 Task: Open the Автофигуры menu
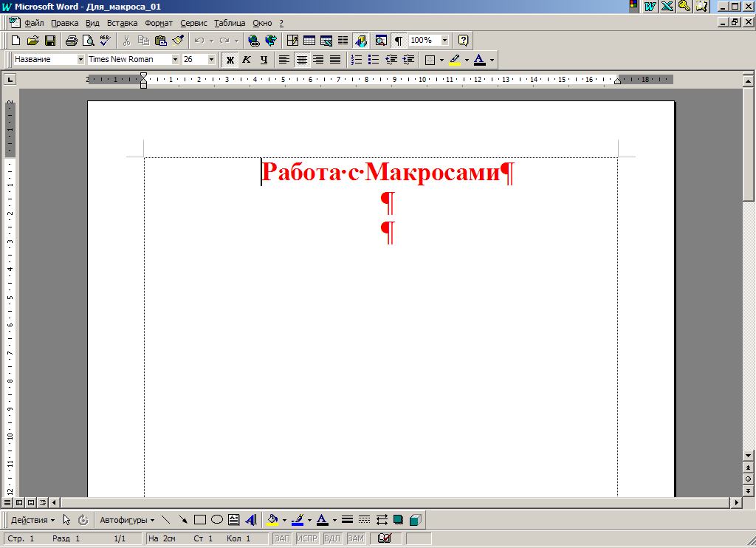click(x=127, y=520)
